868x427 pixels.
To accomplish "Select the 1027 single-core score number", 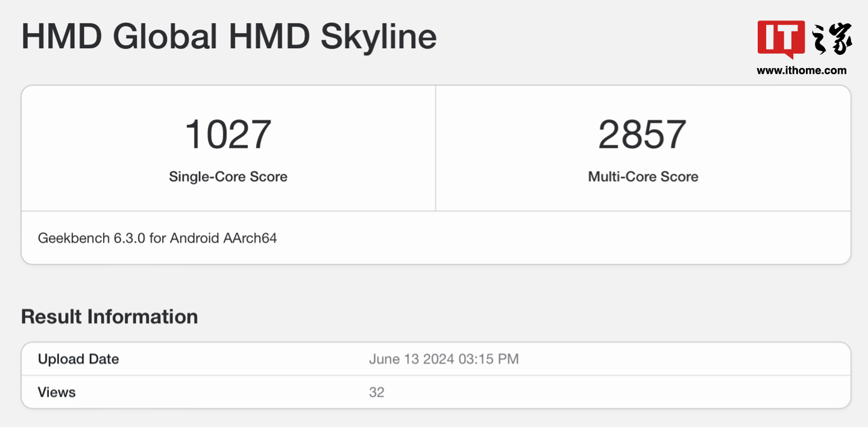I will 228,134.
